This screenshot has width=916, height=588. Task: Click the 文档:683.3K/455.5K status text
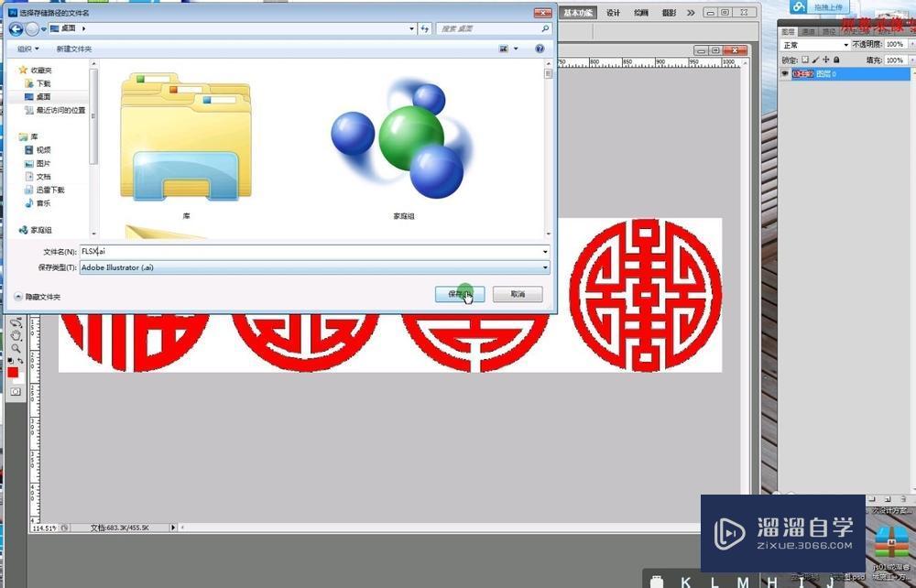tap(120, 528)
